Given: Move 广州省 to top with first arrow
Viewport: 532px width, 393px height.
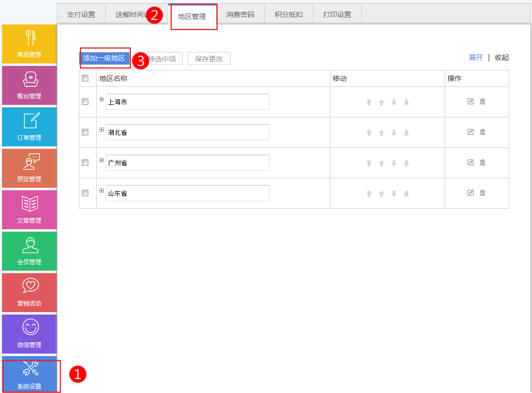Looking at the screenshot, I should click(369, 163).
